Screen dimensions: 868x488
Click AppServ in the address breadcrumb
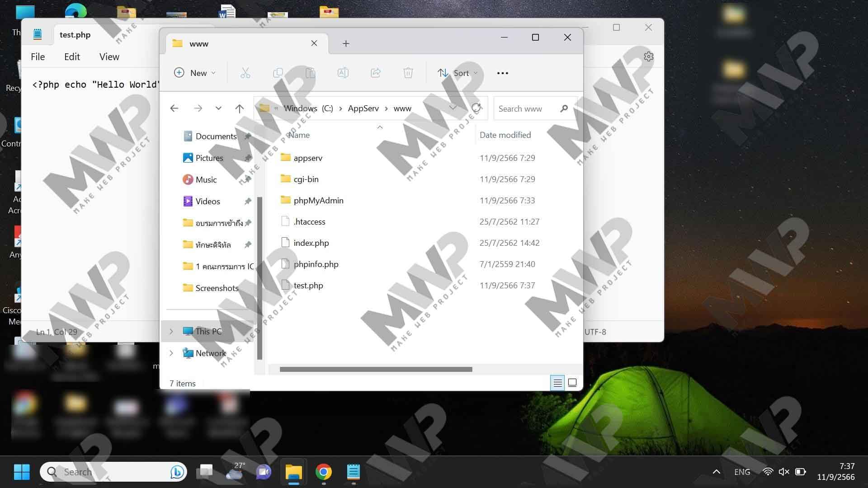coord(363,108)
